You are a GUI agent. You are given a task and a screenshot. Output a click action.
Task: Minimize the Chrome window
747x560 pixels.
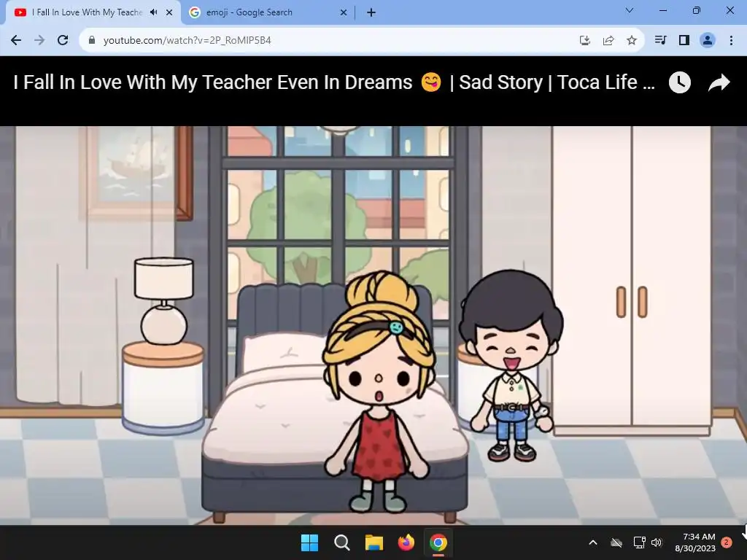662,10
